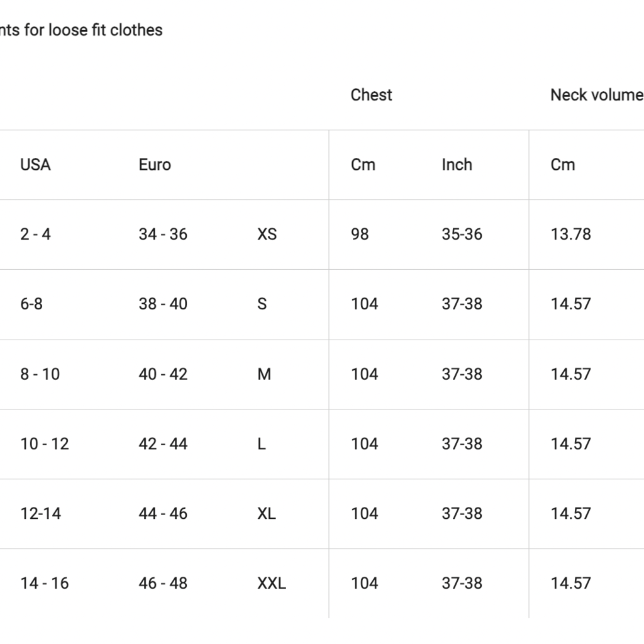Click the Cm subheader under Chest
The image size is (644, 644).
[x=363, y=165]
